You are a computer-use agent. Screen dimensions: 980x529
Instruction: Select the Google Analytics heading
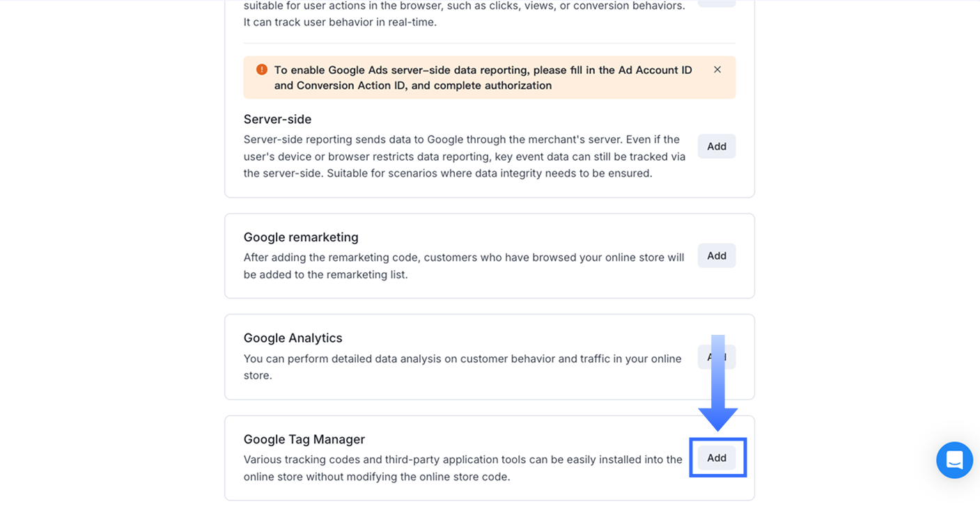(x=293, y=338)
